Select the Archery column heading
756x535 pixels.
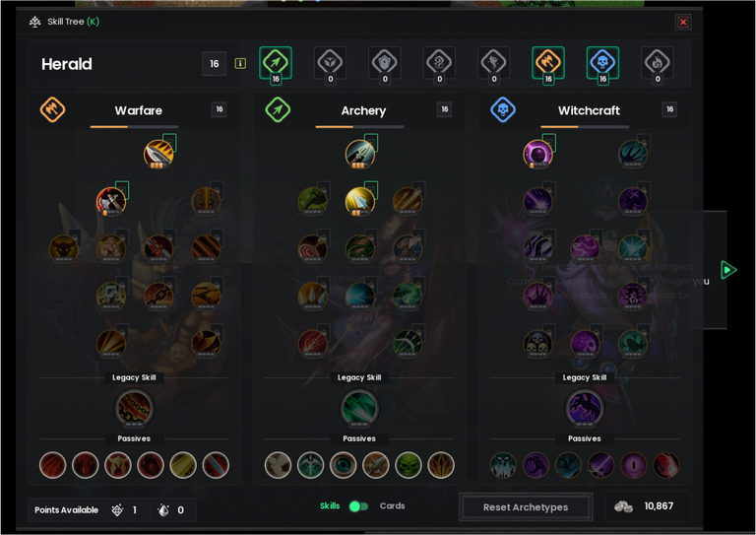click(363, 111)
